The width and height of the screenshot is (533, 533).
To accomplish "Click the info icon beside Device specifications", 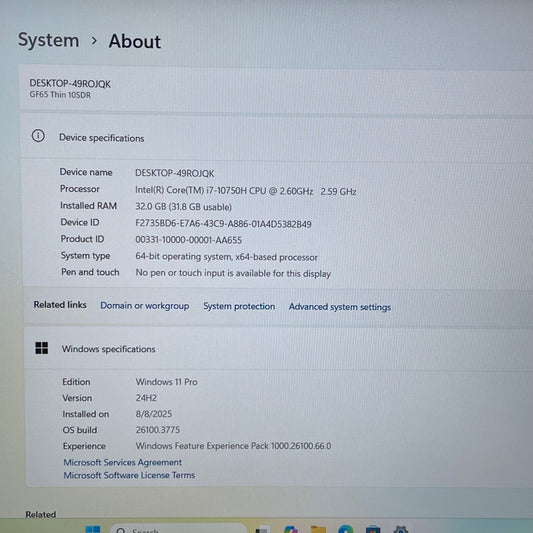I will pos(38,136).
